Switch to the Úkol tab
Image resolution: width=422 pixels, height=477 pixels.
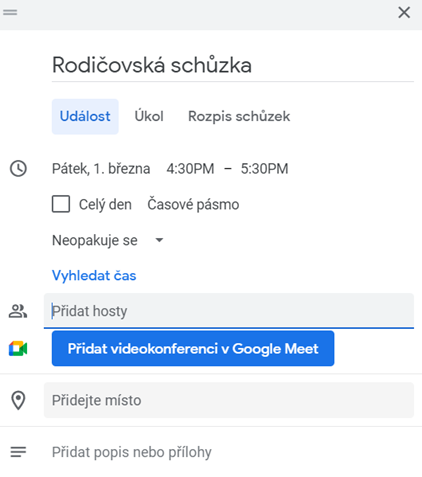(149, 117)
